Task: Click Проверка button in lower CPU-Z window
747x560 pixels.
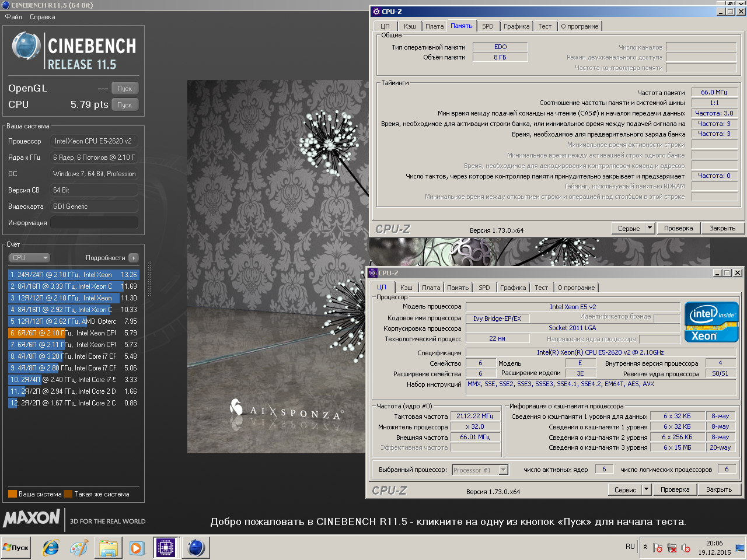Action: [x=675, y=489]
